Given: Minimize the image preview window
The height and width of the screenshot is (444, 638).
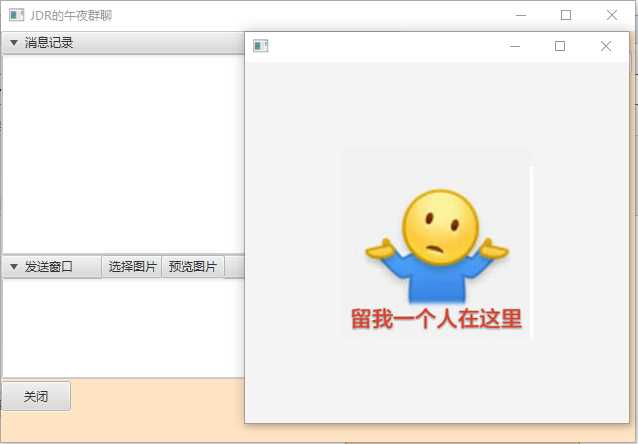Looking at the screenshot, I should click(x=515, y=46).
